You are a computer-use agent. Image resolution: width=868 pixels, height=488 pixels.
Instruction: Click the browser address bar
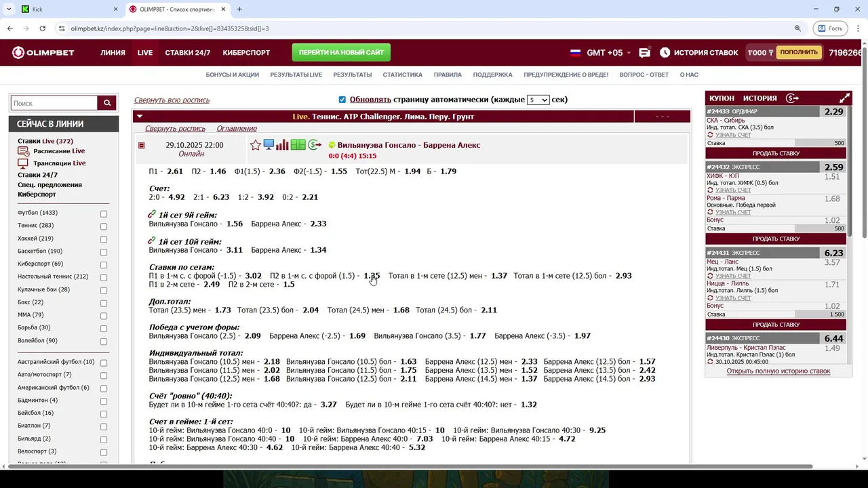point(427,28)
